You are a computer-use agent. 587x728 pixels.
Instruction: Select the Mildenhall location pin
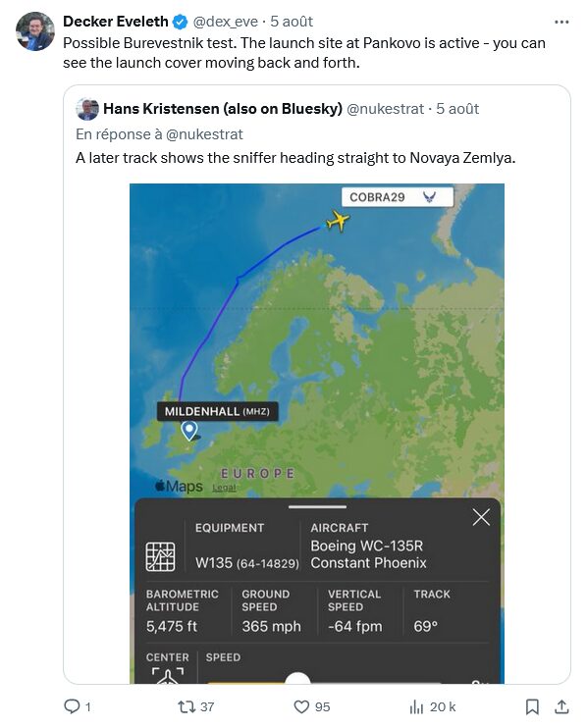pos(189,431)
